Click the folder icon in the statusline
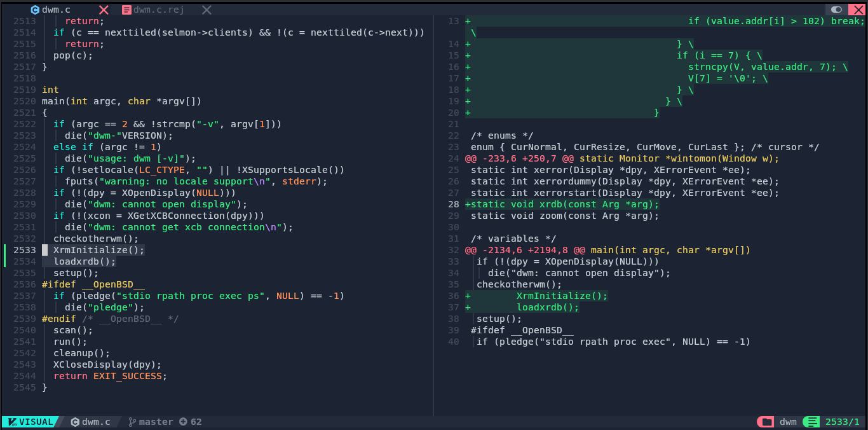868x430 pixels. click(766, 422)
